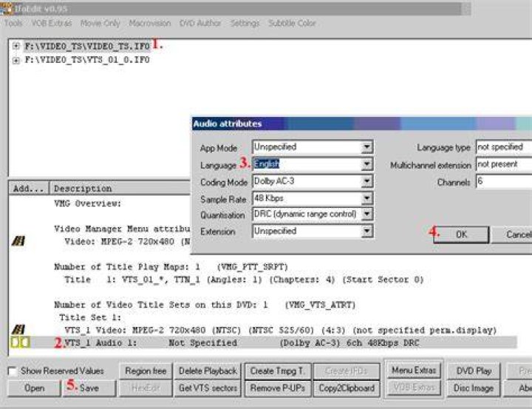Click the film icon beside VTS_1 Video row
The height and width of the screenshot is (409, 532).
[x=18, y=329]
